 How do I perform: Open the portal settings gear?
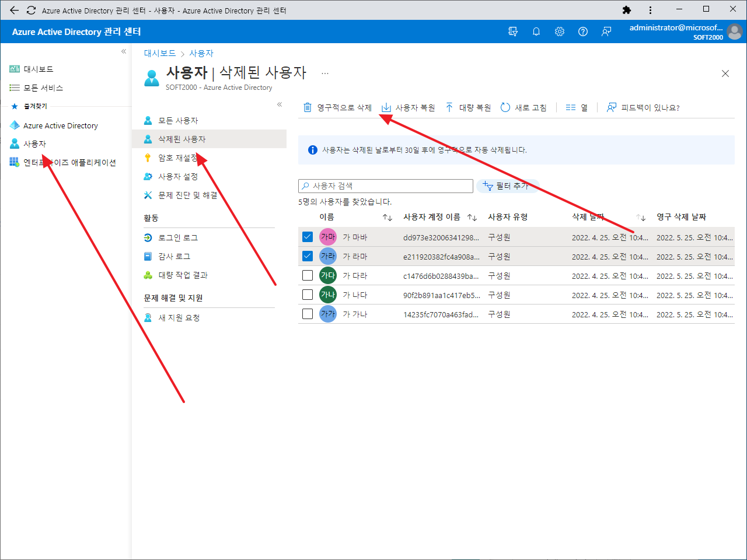tap(560, 32)
